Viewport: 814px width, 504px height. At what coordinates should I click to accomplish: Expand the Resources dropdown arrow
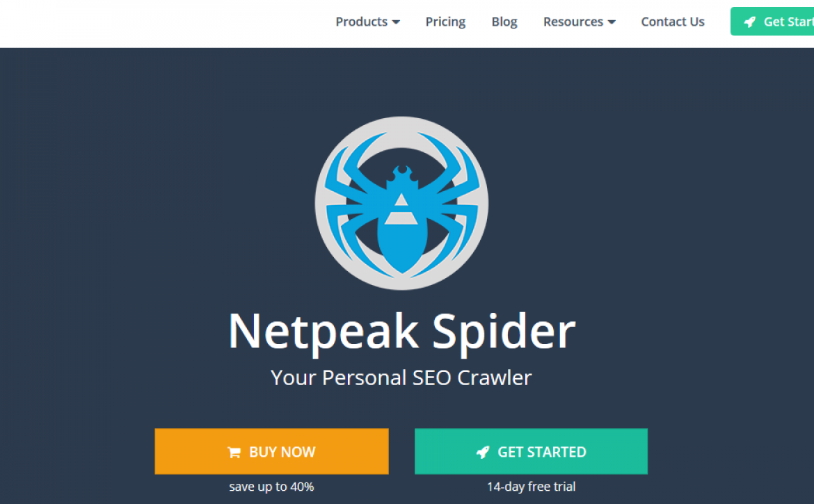612,22
